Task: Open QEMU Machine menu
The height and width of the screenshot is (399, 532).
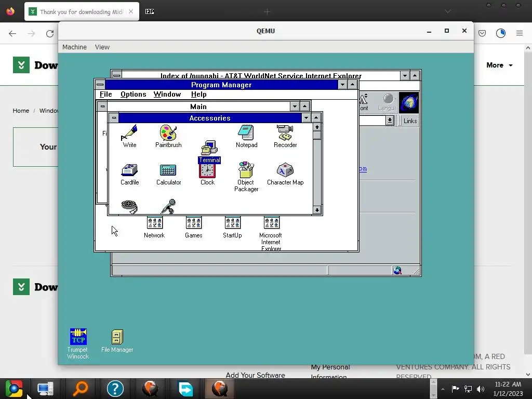Action: pyautogui.click(x=74, y=47)
